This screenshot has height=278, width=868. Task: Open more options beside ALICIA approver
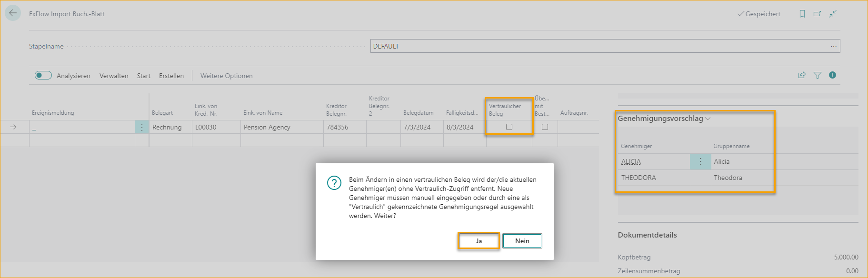(x=700, y=162)
